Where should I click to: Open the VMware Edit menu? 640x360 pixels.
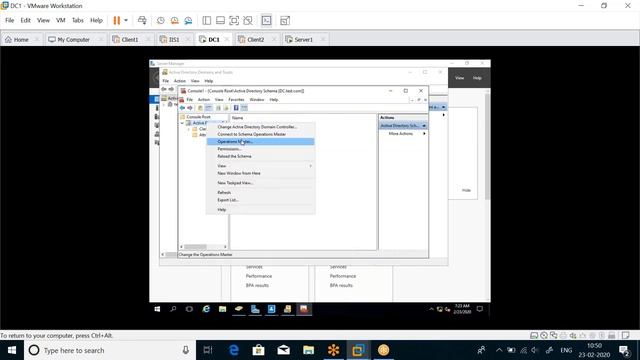point(25,20)
